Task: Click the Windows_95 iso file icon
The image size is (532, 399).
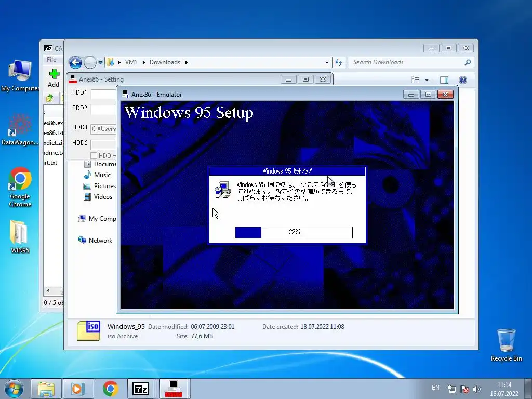Action: coord(89,330)
